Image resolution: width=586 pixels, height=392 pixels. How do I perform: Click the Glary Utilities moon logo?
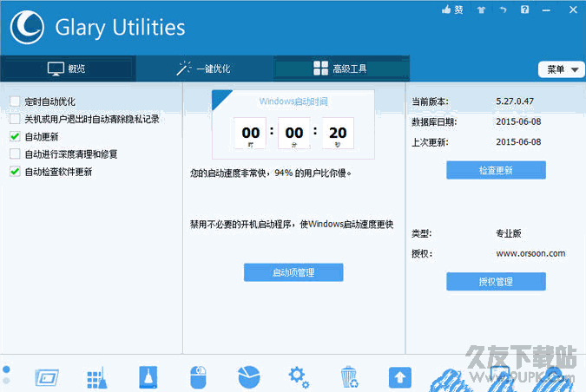pyautogui.click(x=27, y=27)
